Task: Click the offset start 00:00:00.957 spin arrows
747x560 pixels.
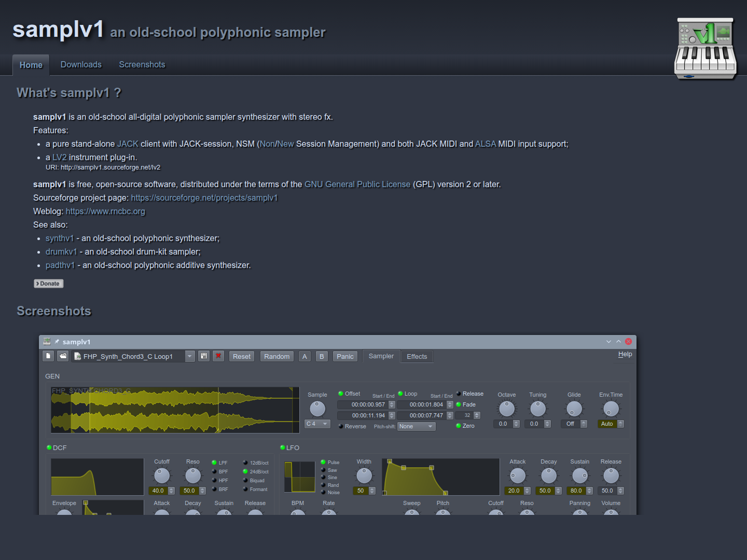Action: tap(392, 404)
